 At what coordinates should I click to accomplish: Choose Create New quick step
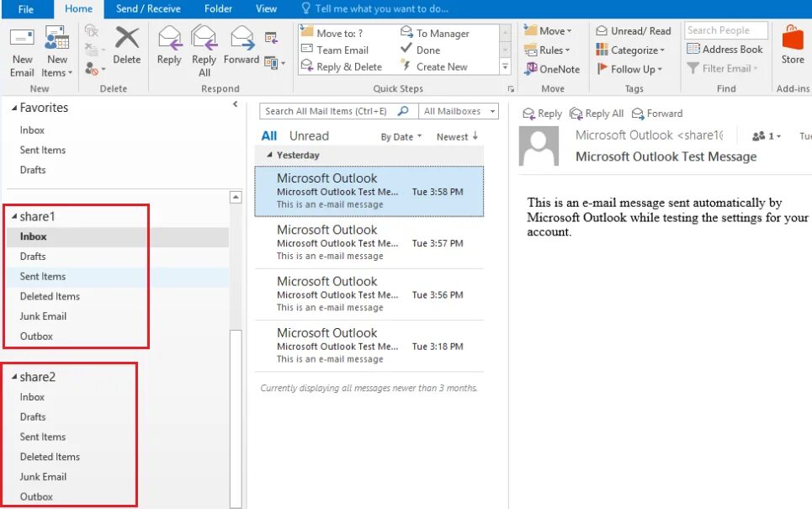(x=434, y=66)
